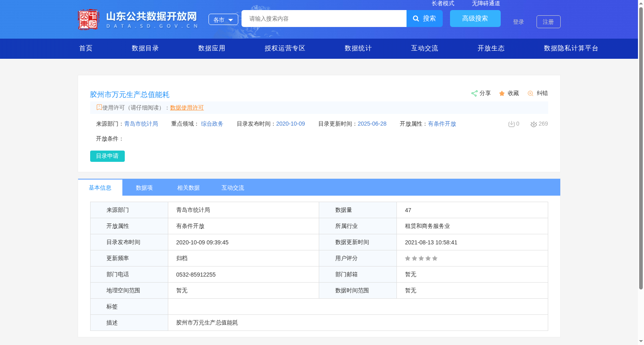Click the Shandong public data site logo
644x345 pixels.
138,19
